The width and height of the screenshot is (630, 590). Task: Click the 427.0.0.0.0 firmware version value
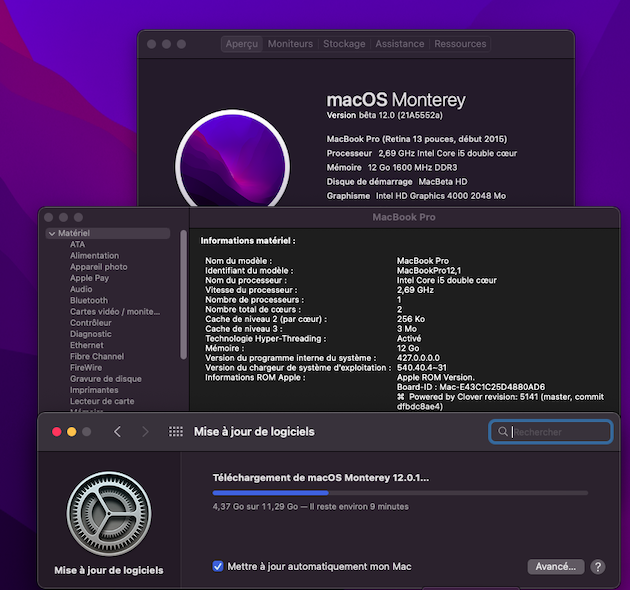418,358
